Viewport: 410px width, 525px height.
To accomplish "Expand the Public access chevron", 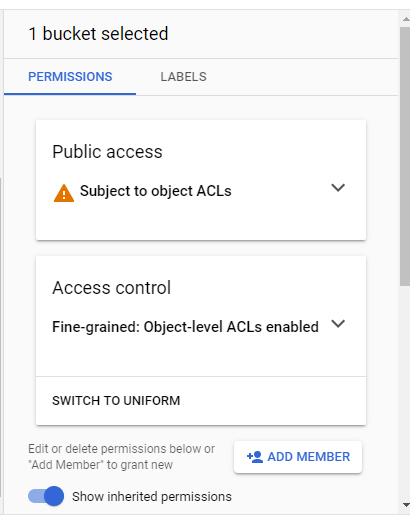I will 338,188.
